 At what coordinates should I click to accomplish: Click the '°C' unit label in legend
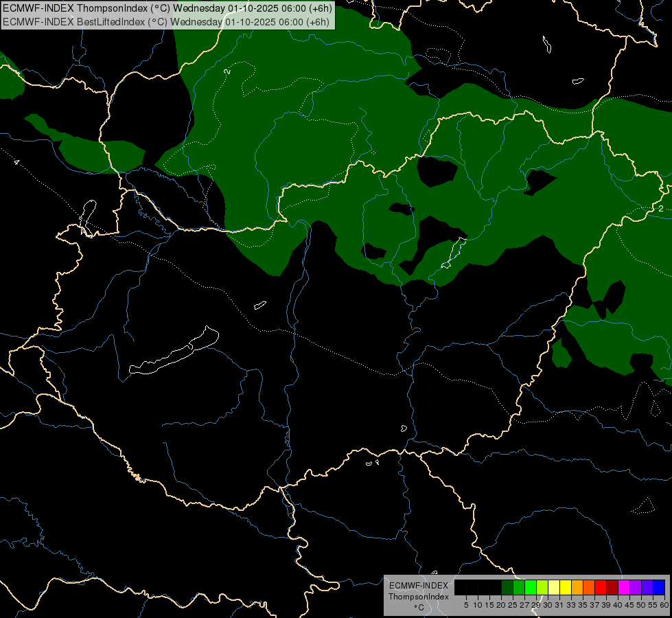coord(419,608)
